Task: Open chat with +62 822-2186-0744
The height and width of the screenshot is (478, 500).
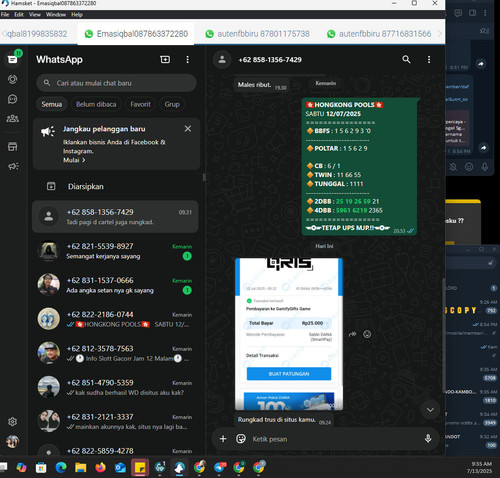Action: (115, 319)
